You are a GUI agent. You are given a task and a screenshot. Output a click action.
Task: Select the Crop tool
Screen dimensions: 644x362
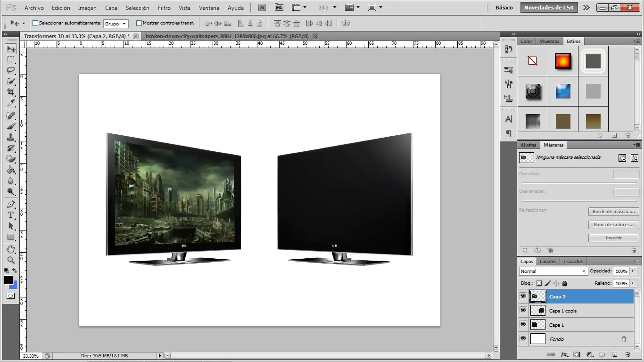click(x=11, y=92)
